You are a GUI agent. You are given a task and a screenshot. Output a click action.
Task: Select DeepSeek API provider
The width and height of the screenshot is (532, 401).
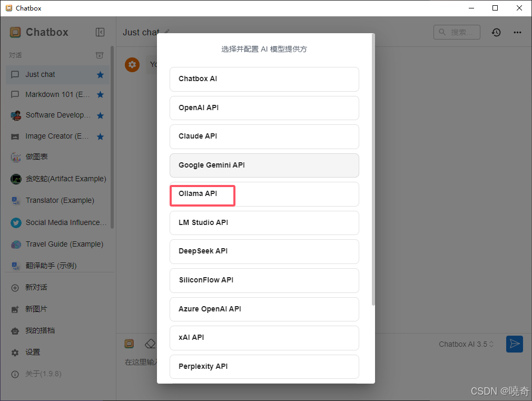tap(264, 251)
